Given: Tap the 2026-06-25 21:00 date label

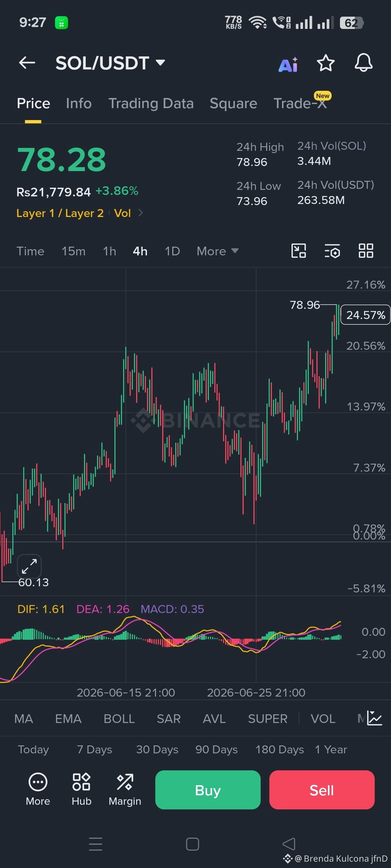Looking at the screenshot, I should pyautogui.click(x=256, y=692).
